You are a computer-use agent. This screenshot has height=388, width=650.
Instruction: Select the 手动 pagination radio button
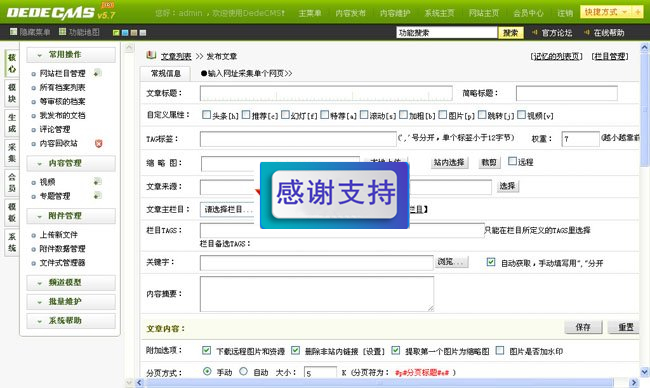click(207, 371)
